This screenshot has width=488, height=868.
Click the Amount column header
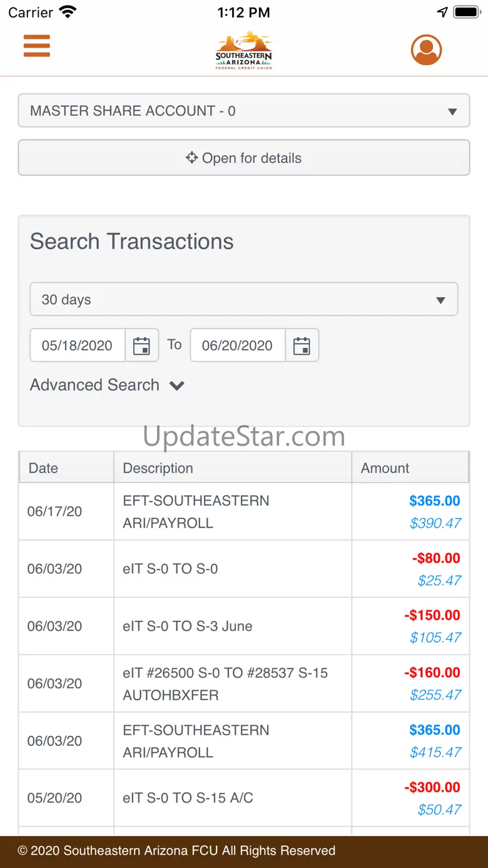[385, 468]
